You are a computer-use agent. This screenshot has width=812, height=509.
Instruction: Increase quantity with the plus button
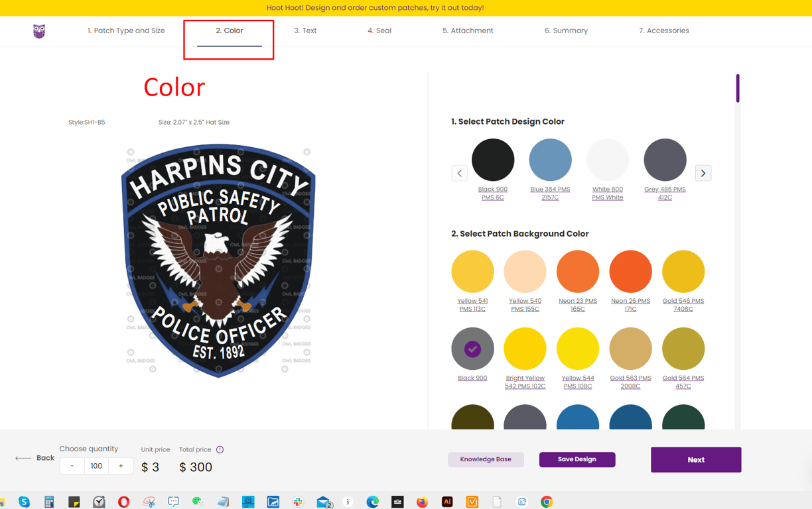click(121, 466)
